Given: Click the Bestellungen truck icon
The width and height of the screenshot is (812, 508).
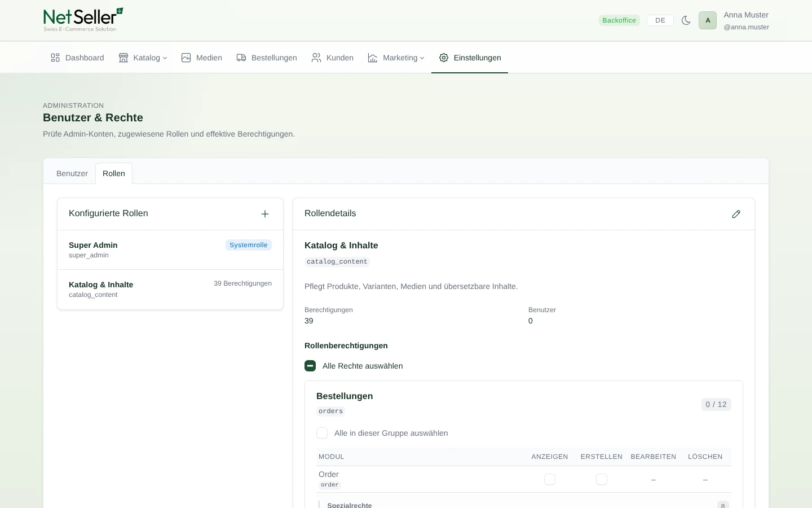Looking at the screenshot, I should pos(241,58).
